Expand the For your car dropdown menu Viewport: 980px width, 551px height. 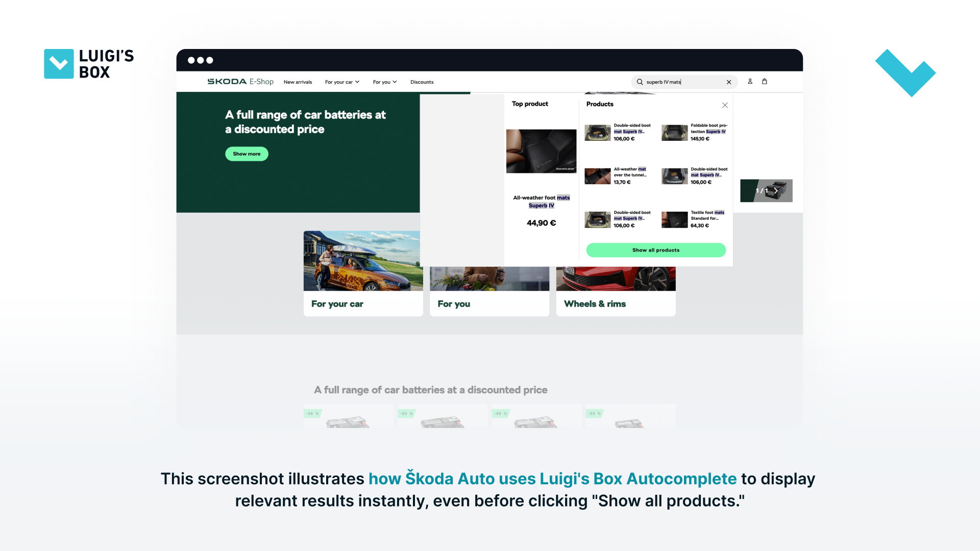342,82
